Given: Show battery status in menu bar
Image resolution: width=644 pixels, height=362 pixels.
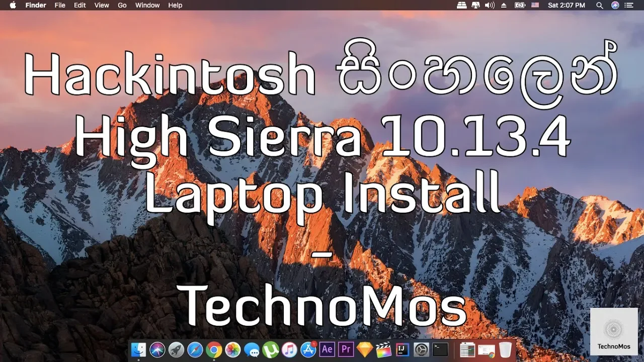Looking at the screenshot, I should (x=520, y=5).
